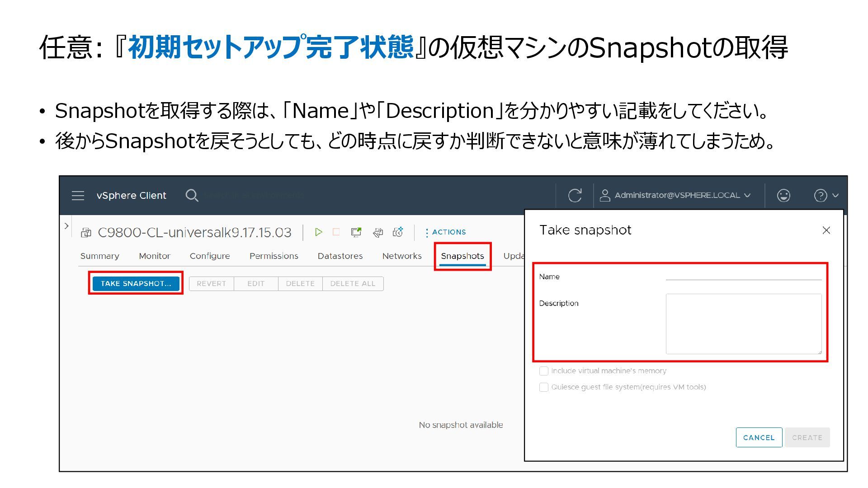Click CANCEL in Take snapshot dialog
The image size is (868, 488).
click(x=759, y=437)
